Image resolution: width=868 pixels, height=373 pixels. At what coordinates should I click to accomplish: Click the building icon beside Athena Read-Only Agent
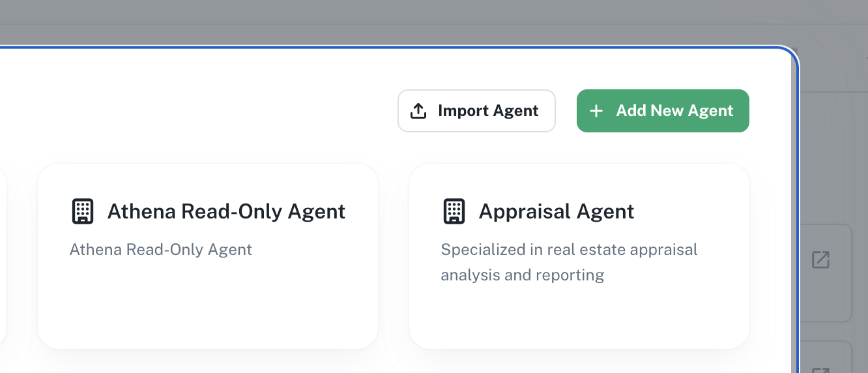pyautogui.click(x=82, y=211)
